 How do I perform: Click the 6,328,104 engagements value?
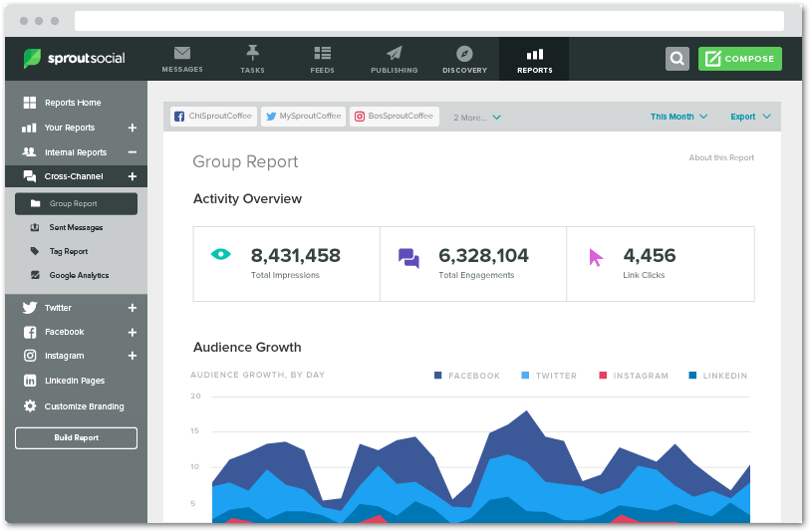pyautogui.click(x=483, y=255)
